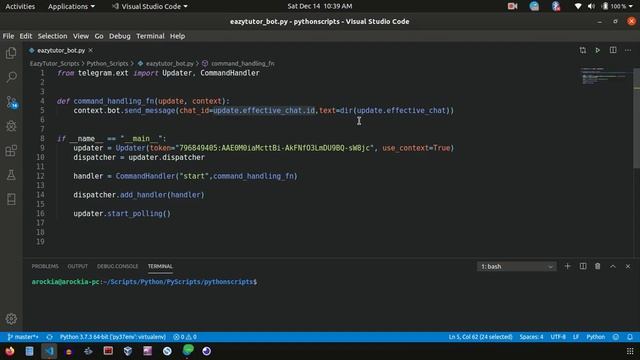
Task: Open the Extensions view
Action: click(11, 151)
